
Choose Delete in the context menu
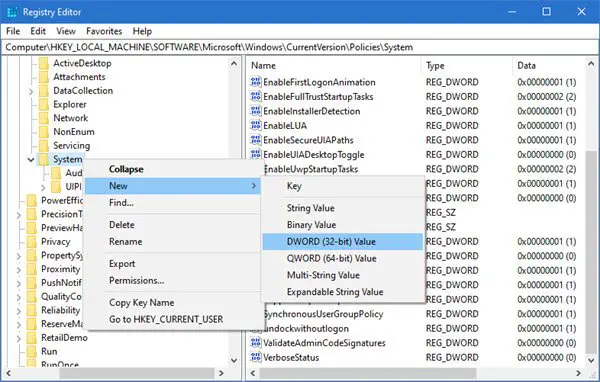click(172, 225)
